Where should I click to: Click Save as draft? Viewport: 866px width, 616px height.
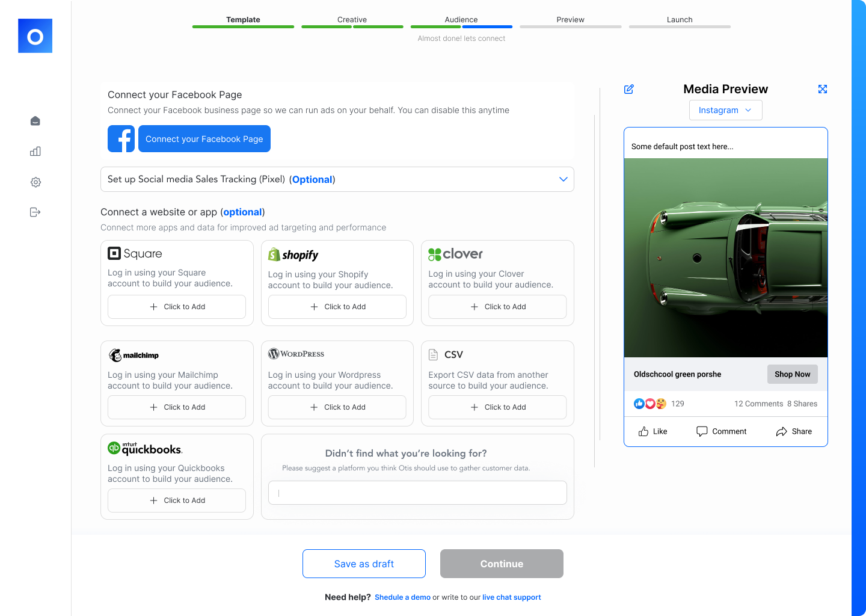pos(364,564)
